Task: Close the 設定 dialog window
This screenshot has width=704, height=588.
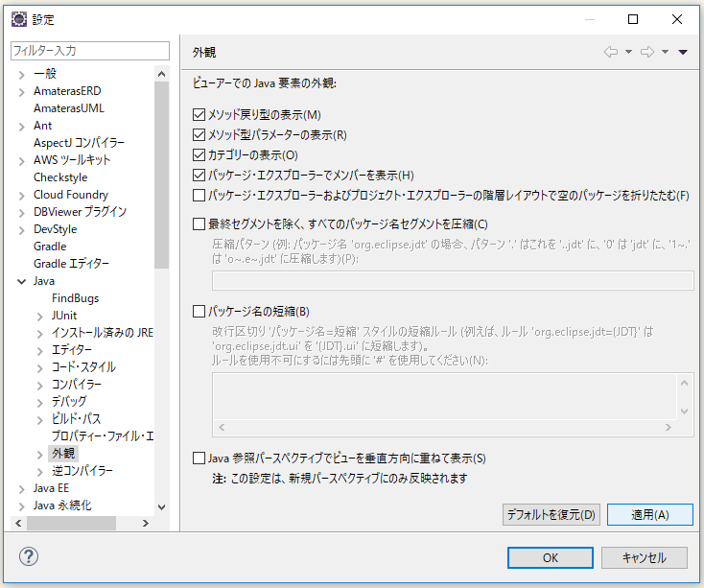Action: [x=677, y=19]
